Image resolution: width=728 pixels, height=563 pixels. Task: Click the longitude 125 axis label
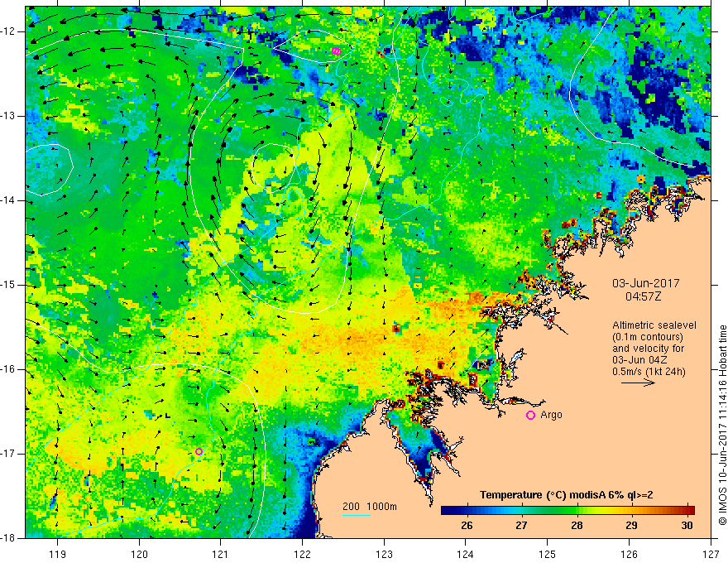[548, 554]
